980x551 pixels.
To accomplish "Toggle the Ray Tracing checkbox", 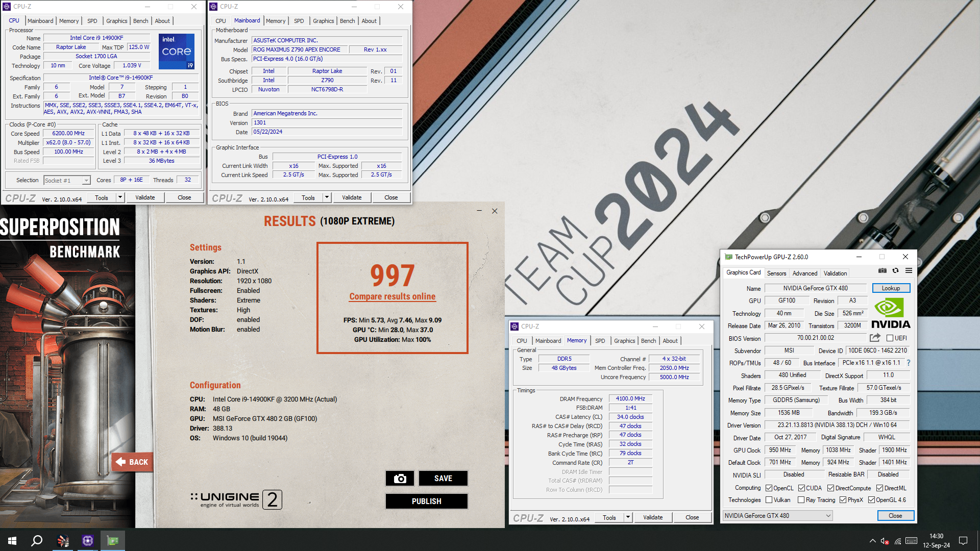I will [801, 500].
